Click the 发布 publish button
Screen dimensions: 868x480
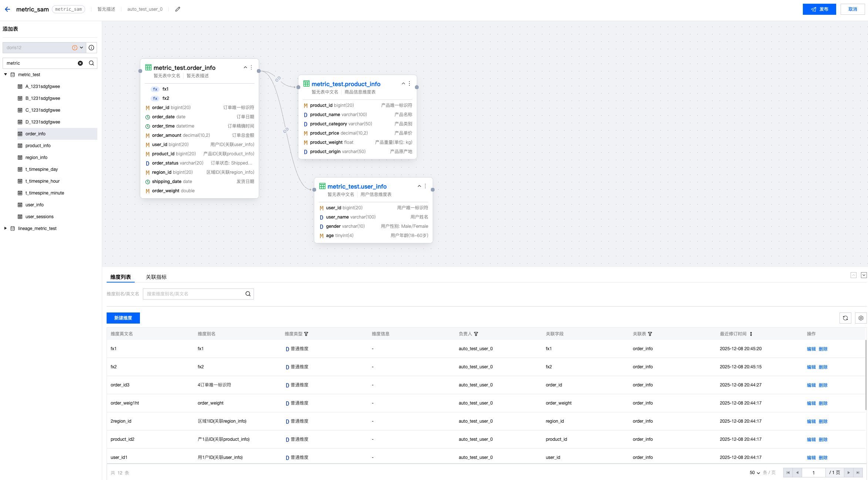pos(819,9)
